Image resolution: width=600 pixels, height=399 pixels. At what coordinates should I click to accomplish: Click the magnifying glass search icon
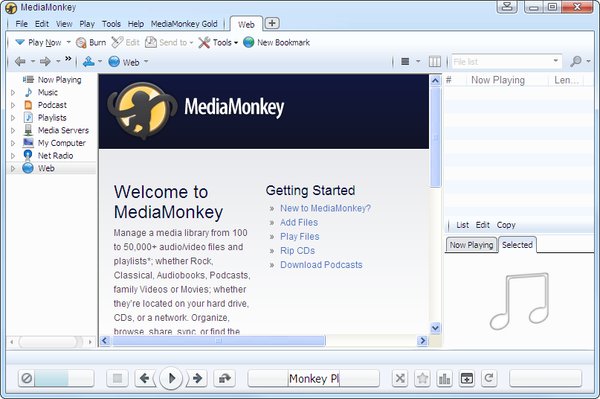(x=575, y=61)
